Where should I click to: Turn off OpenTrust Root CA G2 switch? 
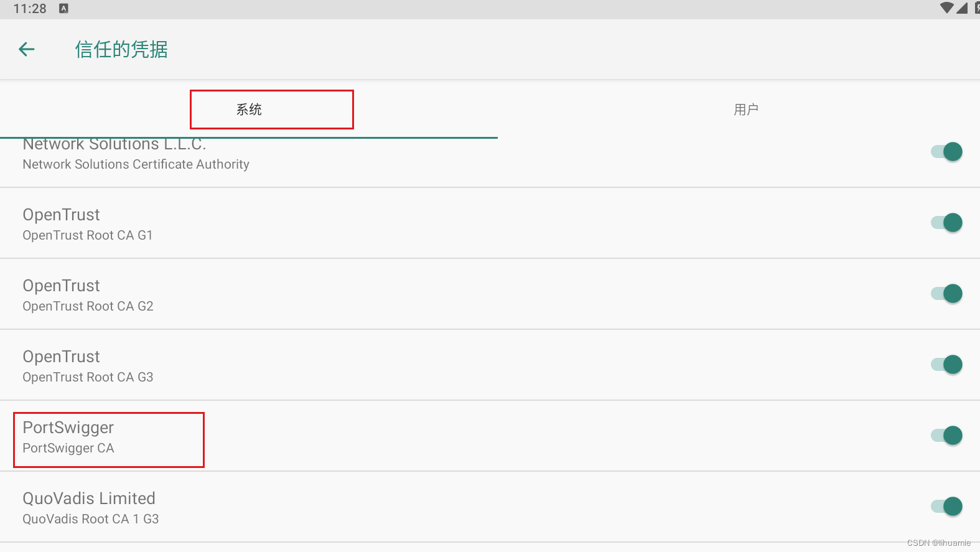946,294
